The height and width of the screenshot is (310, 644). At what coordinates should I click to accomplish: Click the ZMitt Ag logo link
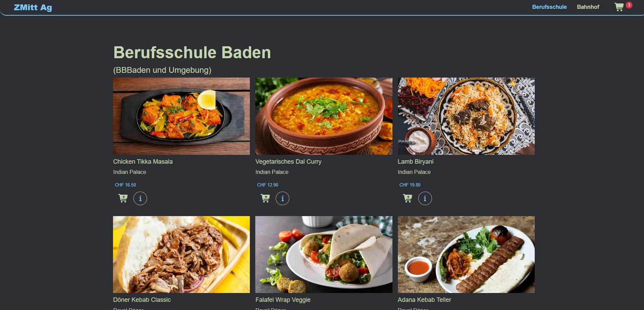click(33, 7)
